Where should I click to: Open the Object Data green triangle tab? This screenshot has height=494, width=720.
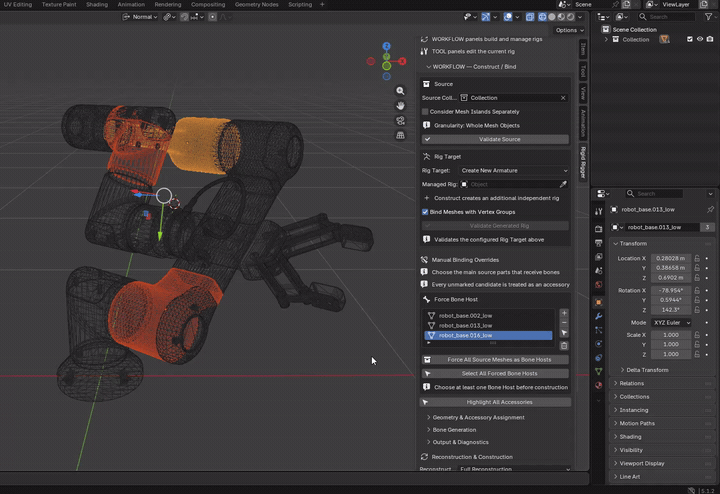click(598, 371)
